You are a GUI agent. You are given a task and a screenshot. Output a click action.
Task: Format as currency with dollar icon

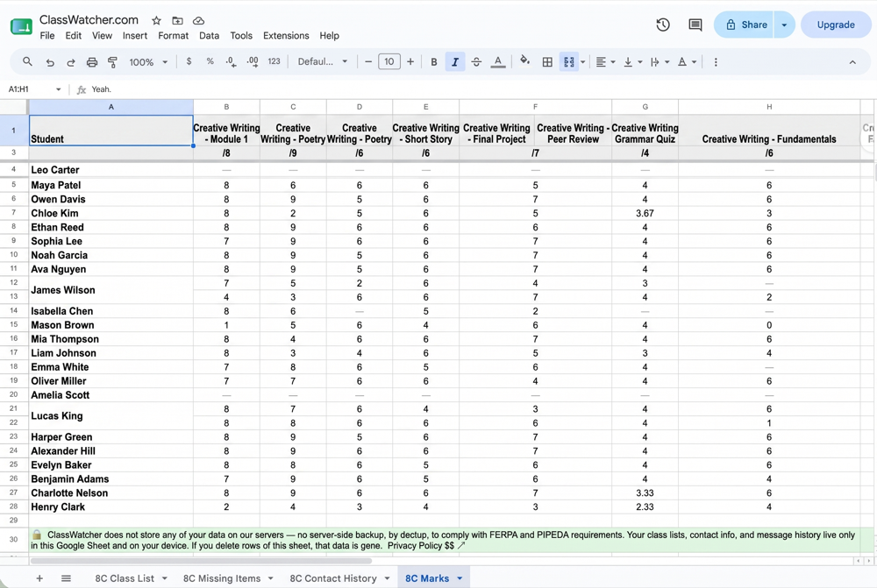[189, 61]
